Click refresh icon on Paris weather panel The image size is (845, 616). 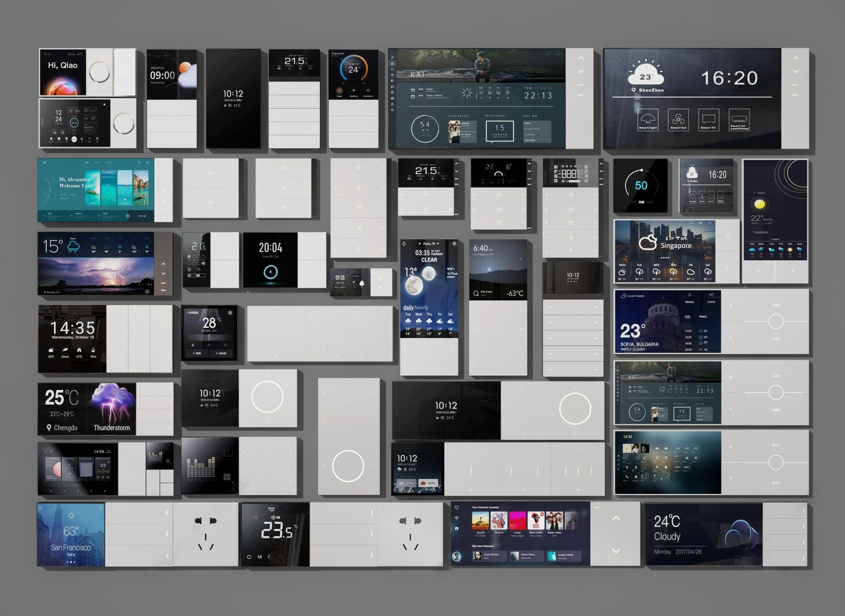point(405,244)
